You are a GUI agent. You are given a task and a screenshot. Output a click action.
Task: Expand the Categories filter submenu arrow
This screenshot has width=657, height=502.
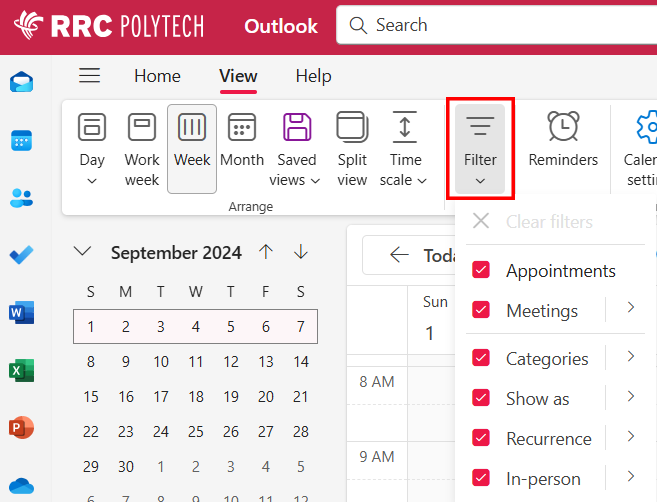630,357
